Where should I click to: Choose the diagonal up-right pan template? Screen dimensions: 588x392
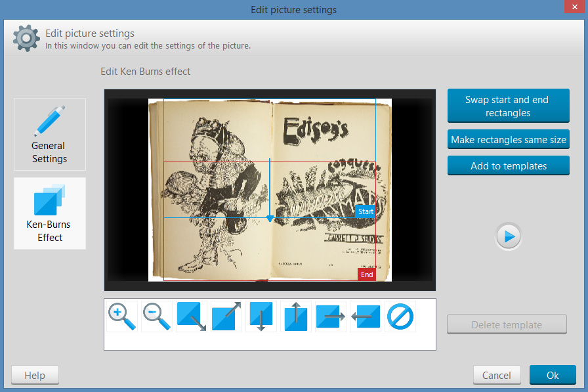pyautogui.click(x=226, y=316)
